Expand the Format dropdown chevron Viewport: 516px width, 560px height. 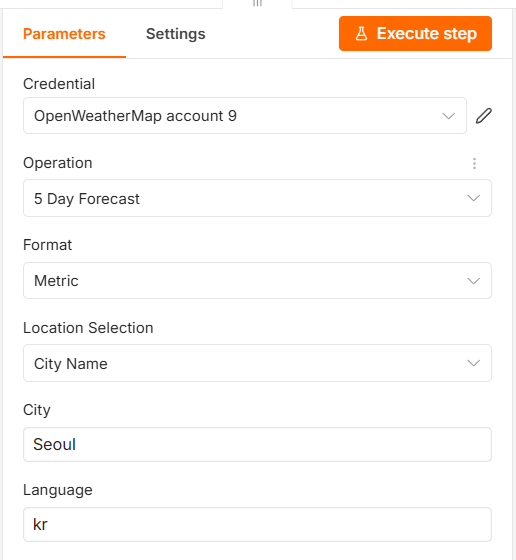[x=474, y=281]
